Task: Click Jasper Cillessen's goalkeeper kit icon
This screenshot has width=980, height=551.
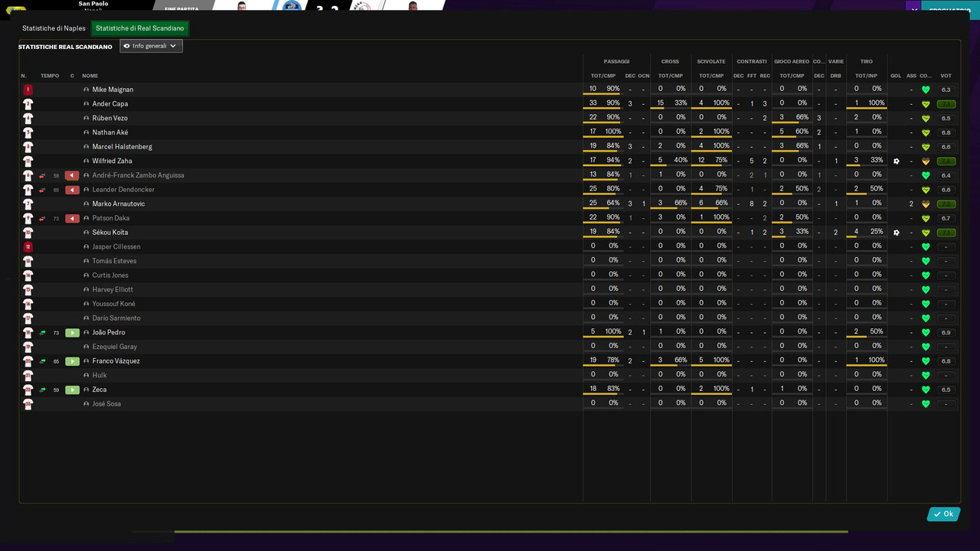Action: (x=28, y=247)
